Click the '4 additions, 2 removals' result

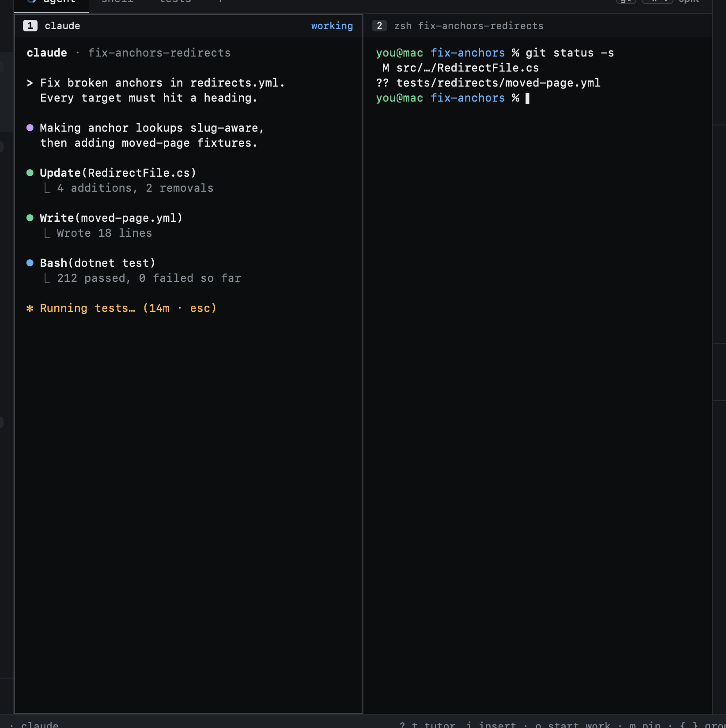(135, 188)
